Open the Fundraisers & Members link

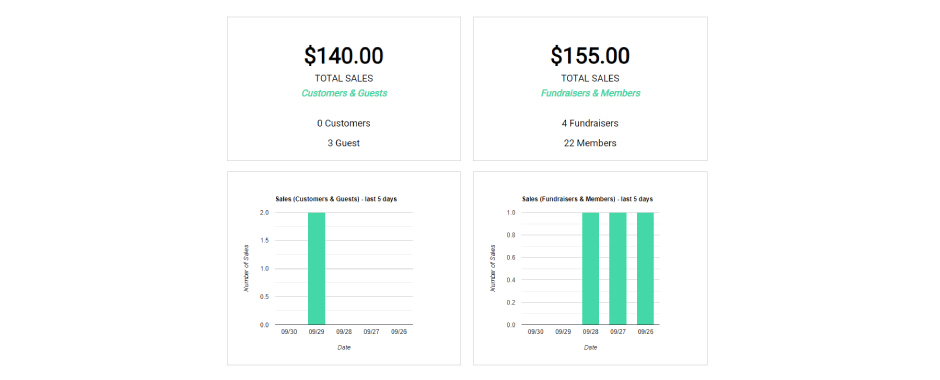[x=590, y=93]
